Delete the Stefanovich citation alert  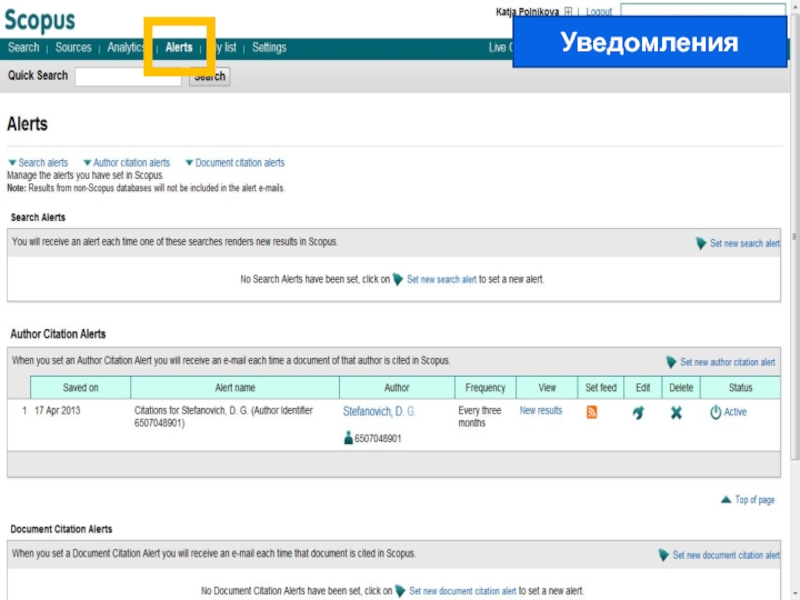pos(676,412)
